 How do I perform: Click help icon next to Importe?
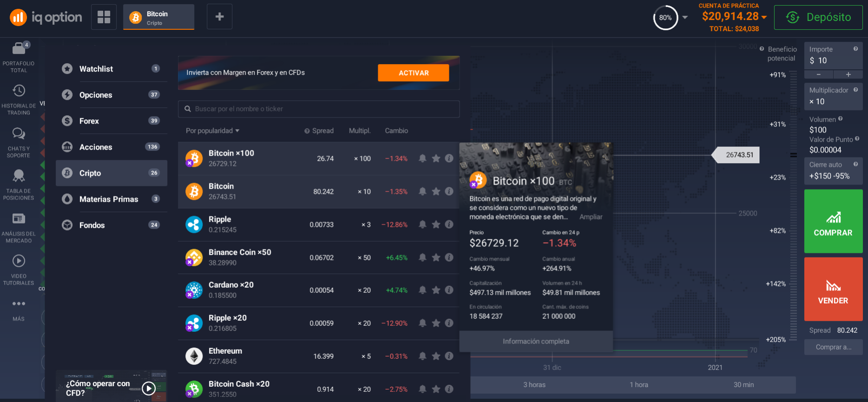(x=855, y=49)
